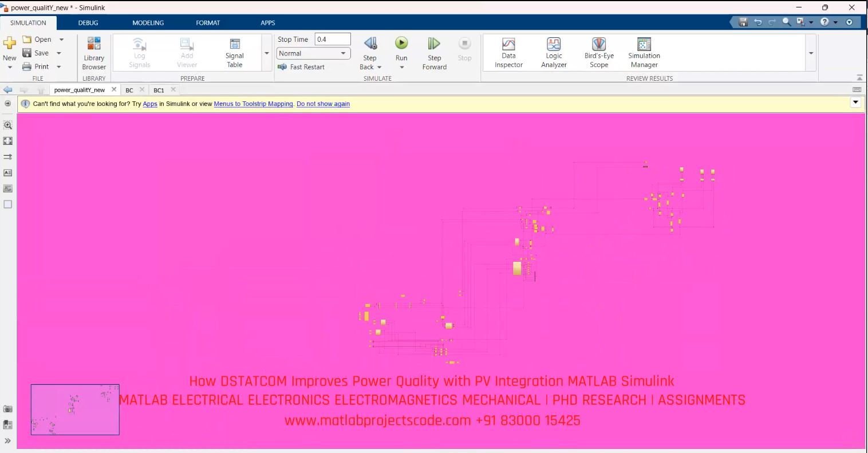Screen dimensions: 868x453
Task: Open the keyboard shortcuts icon in top-right of tab bar
Action: coord(857,90)
